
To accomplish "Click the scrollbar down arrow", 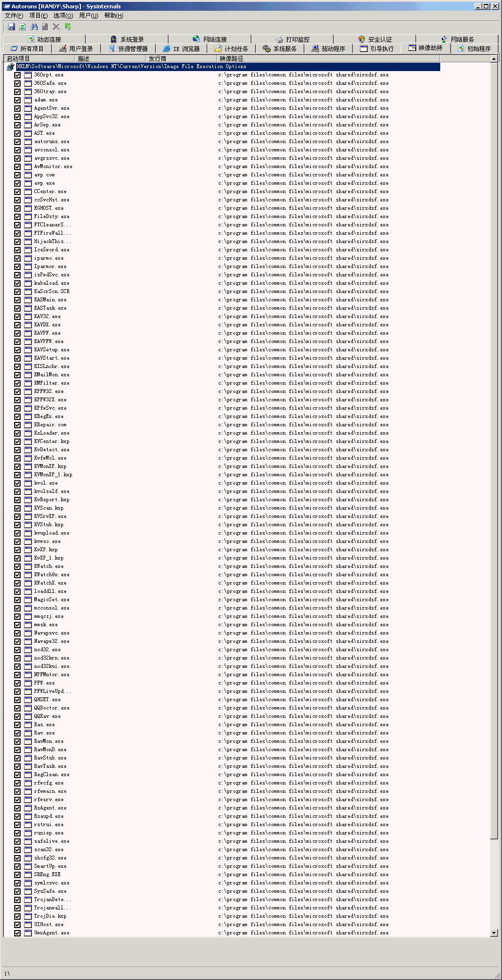I will [494, 933].
